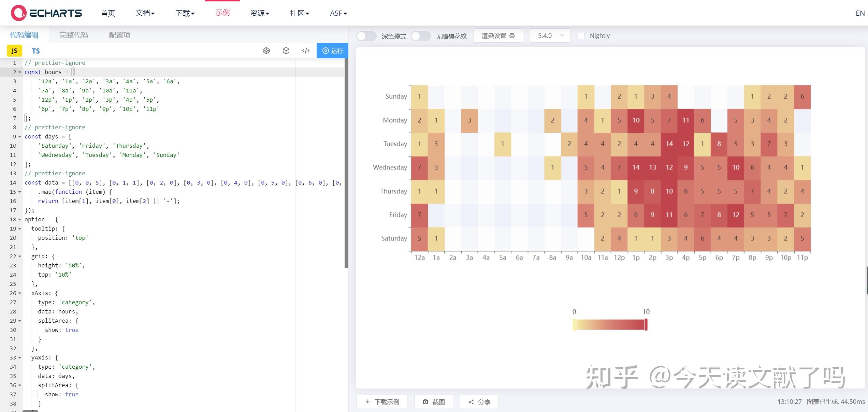Enable 深色模式 (dark mode) toggle
The width and height of the screenshot is (868, 412).
pos(366,35)
